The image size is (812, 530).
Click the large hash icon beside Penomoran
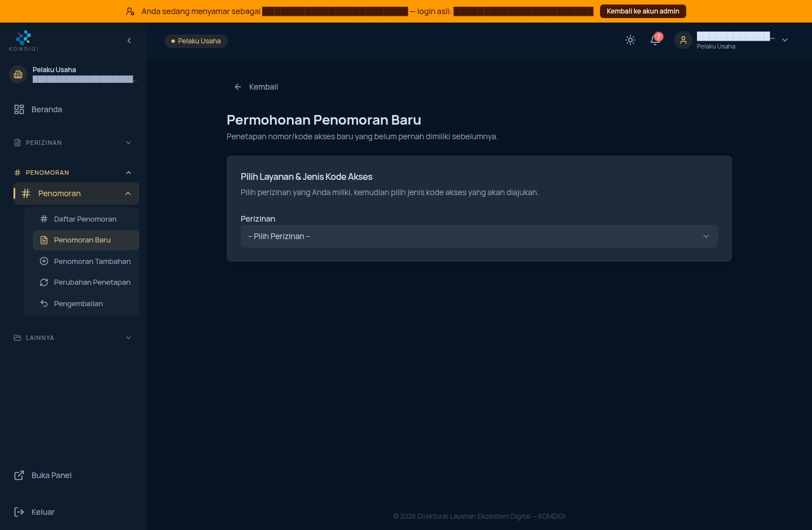[26, 193]
